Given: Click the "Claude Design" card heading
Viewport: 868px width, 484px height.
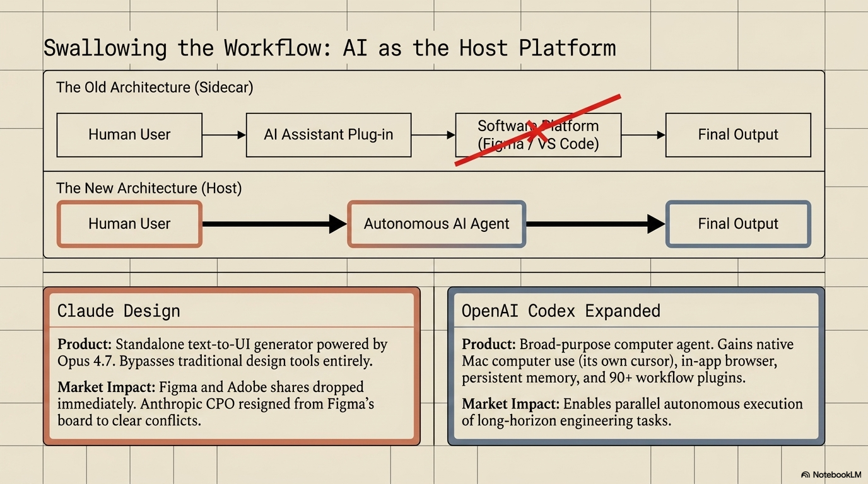Looking at the screenshot, I should pyautogui.click(x=119, y=311).
